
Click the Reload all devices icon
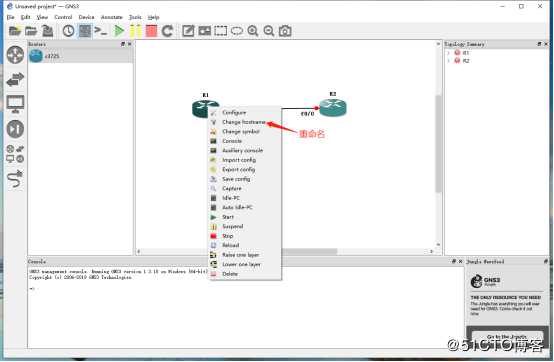pyautogui.click(x=167, y=31)
